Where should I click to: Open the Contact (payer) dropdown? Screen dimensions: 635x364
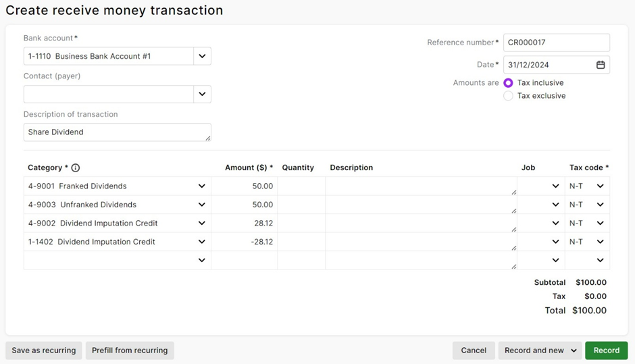coord(202,95)
